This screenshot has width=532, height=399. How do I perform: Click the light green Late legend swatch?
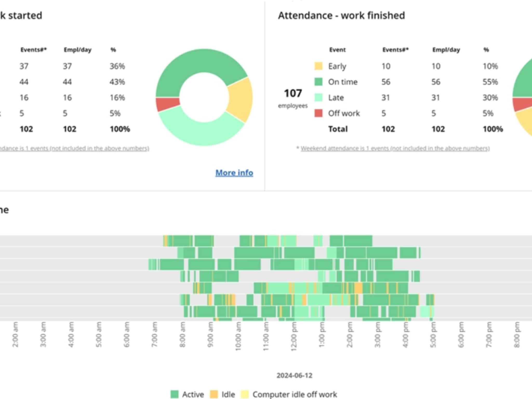click(318, 98)
